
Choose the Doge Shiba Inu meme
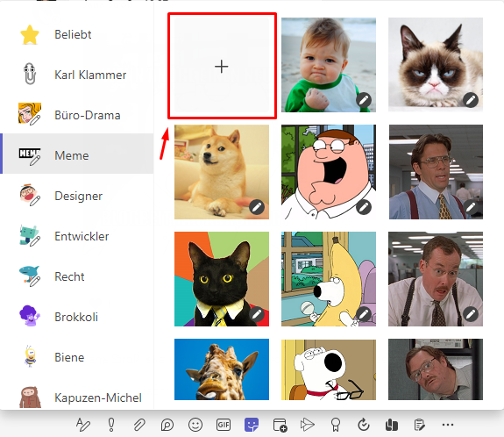222,172
